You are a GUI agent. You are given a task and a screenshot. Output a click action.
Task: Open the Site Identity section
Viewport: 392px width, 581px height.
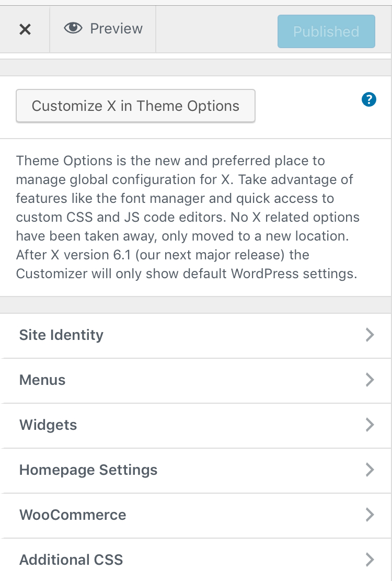click(195, 335)
